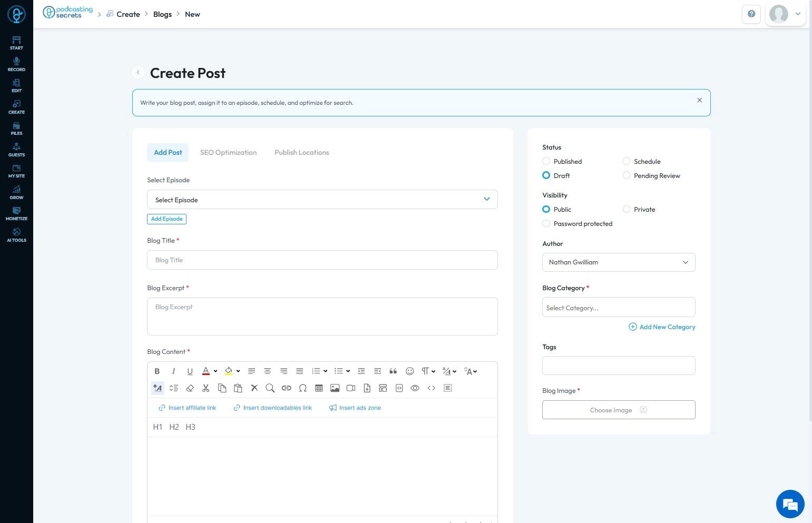Apply italic formatting in the editor
812x523 pixels.
[x=173, y=371]
